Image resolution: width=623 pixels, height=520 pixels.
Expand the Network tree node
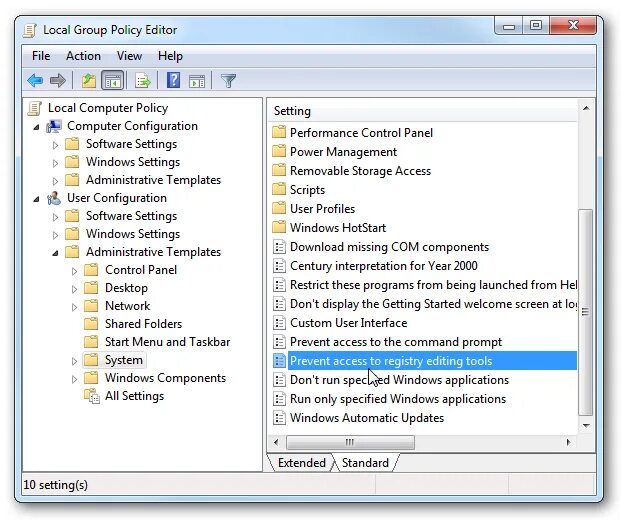(74, 307)
